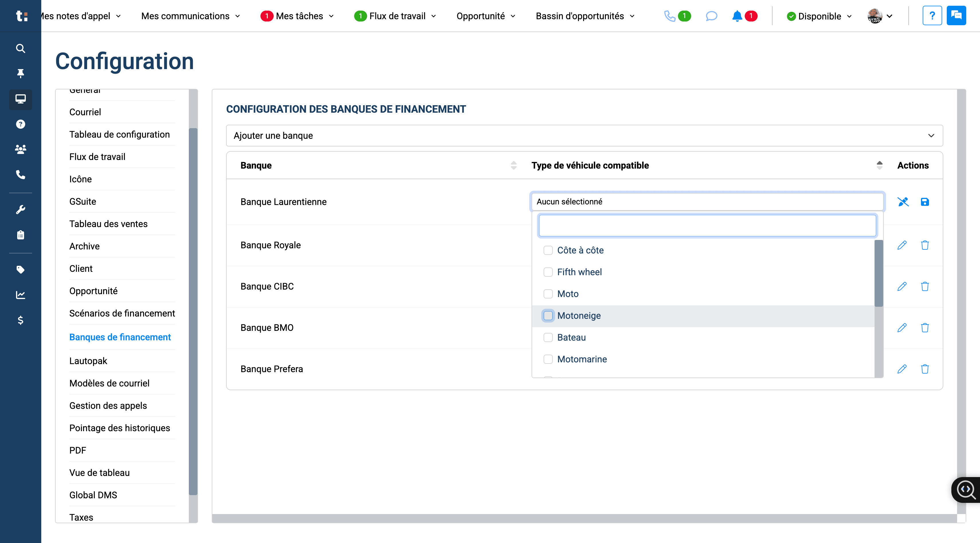Open the Aucun sélectionné vehicle type dropdown
980x543 pixels.
point(707,202)
